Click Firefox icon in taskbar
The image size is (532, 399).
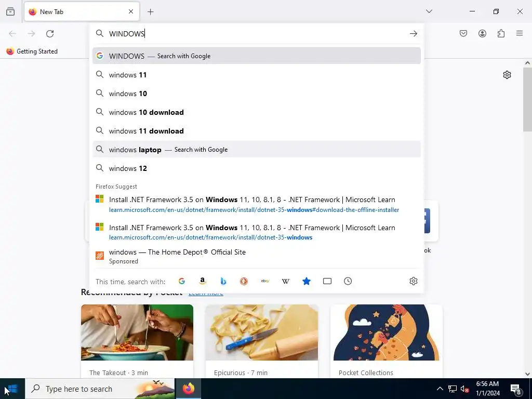(189, 389)
